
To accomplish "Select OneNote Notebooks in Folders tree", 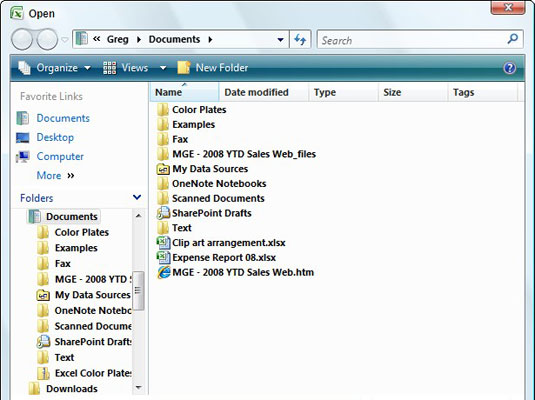I will [92, 310].
